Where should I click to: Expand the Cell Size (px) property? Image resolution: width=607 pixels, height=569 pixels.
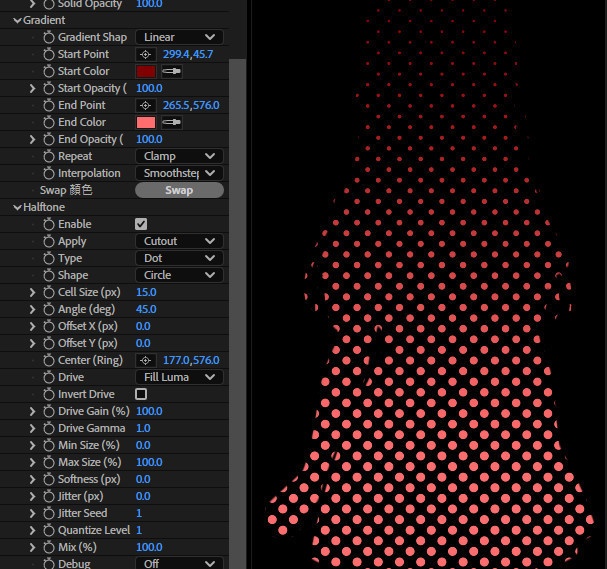tap(33, 293)
